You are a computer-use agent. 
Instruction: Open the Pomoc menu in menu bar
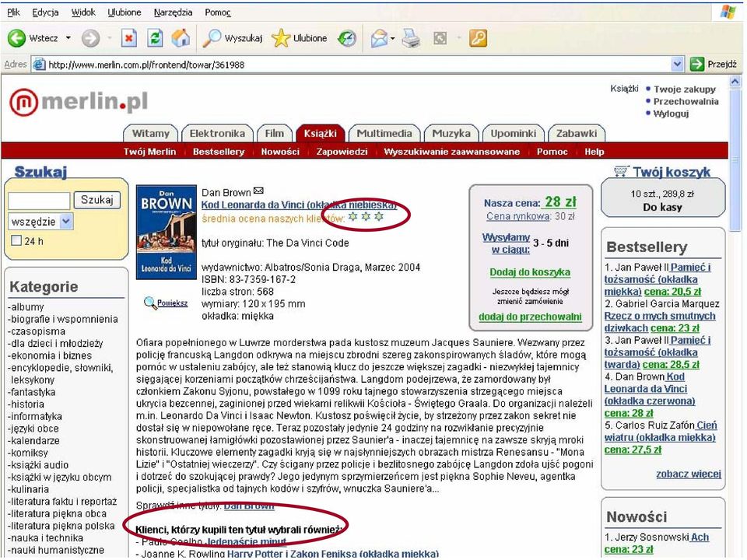pos(218,12)
